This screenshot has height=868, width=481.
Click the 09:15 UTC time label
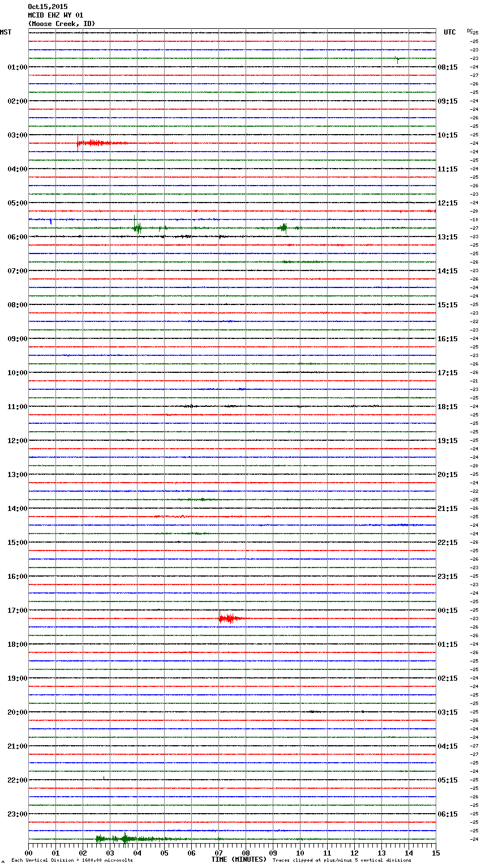(448, 101)
